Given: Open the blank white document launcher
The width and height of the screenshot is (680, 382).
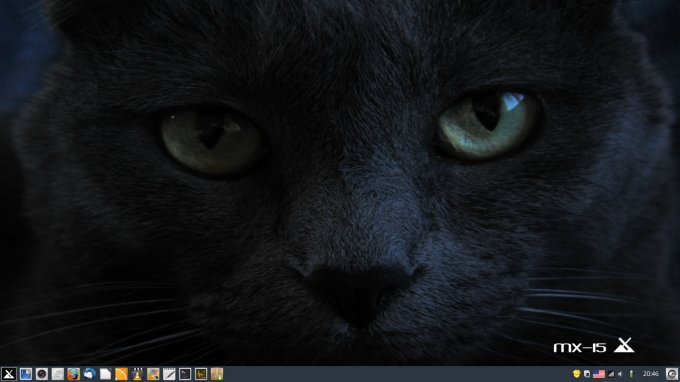Looking at the screenshot, I should 105,374.
